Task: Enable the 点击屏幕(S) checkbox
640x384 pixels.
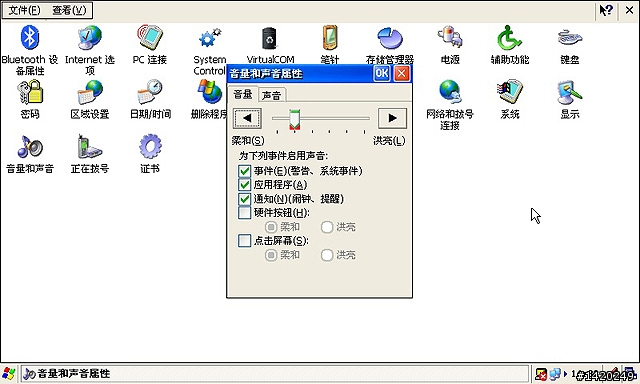Action: 244,241
